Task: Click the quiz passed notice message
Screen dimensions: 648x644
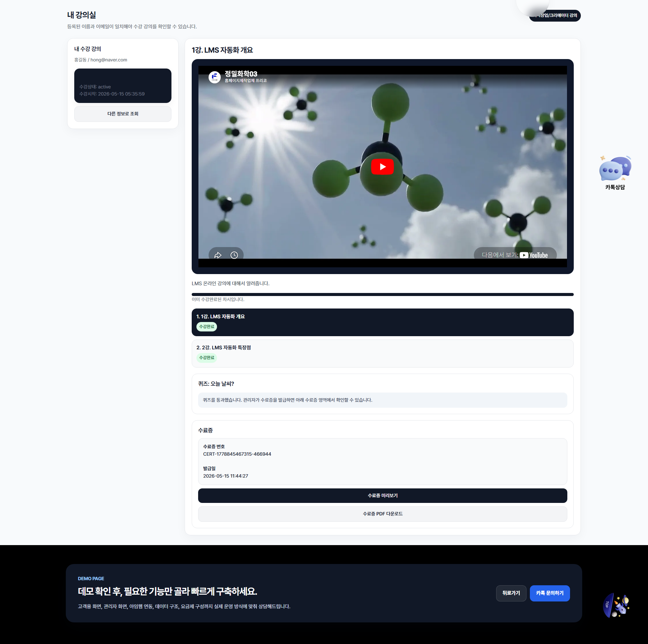Action: tap(382, 400)
